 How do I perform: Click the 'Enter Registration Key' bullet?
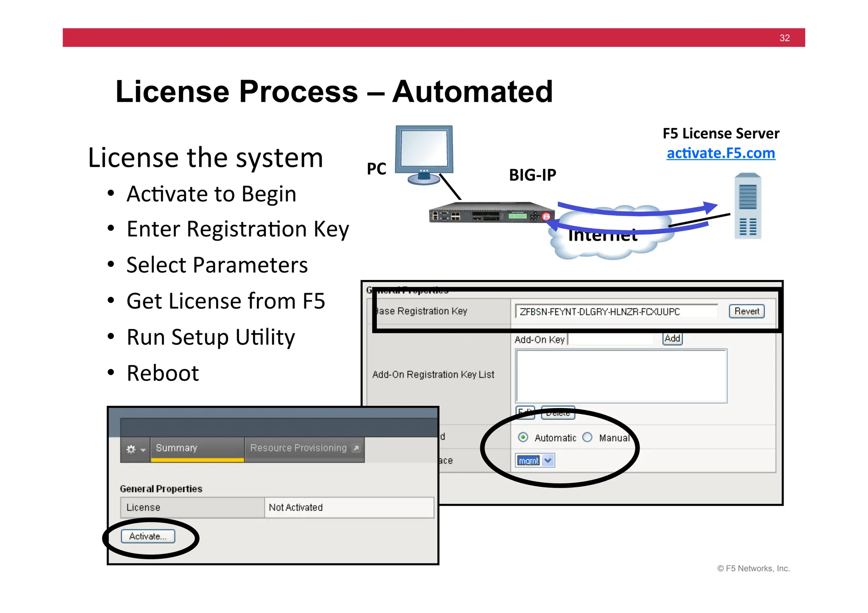(238, 229)
